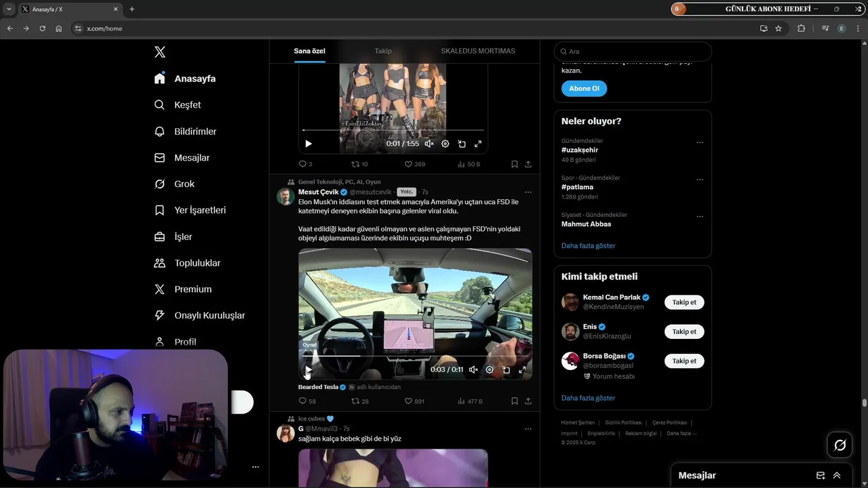Screen dimensions: 868x488
Task: Open Yer İşaretleri bookmarks
Action: point(190,210)
